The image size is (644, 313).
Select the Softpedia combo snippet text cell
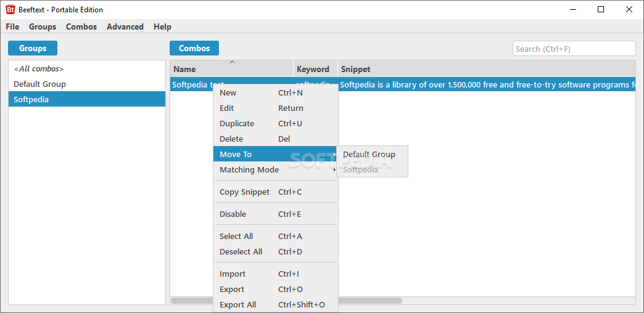pos(487,85)
